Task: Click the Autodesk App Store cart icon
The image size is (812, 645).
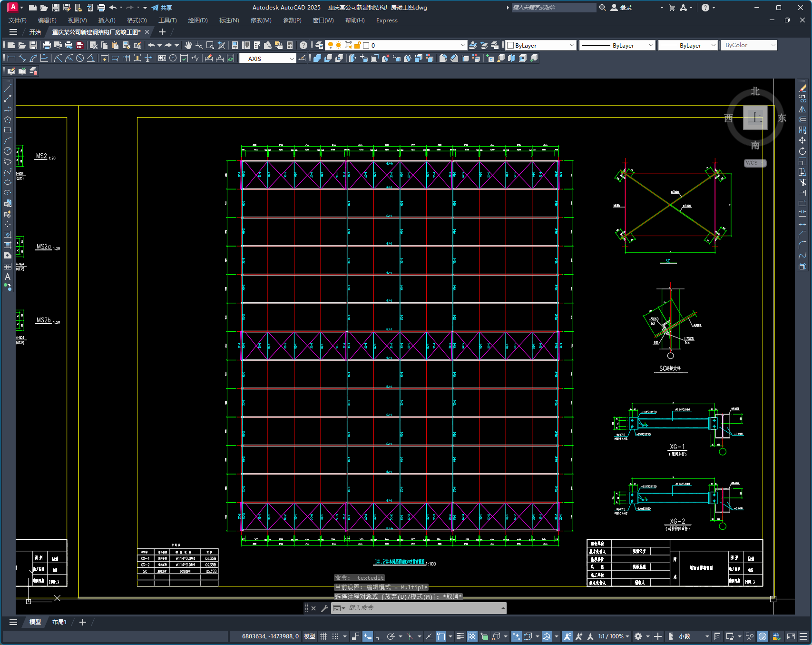Action: pos(672,8)
